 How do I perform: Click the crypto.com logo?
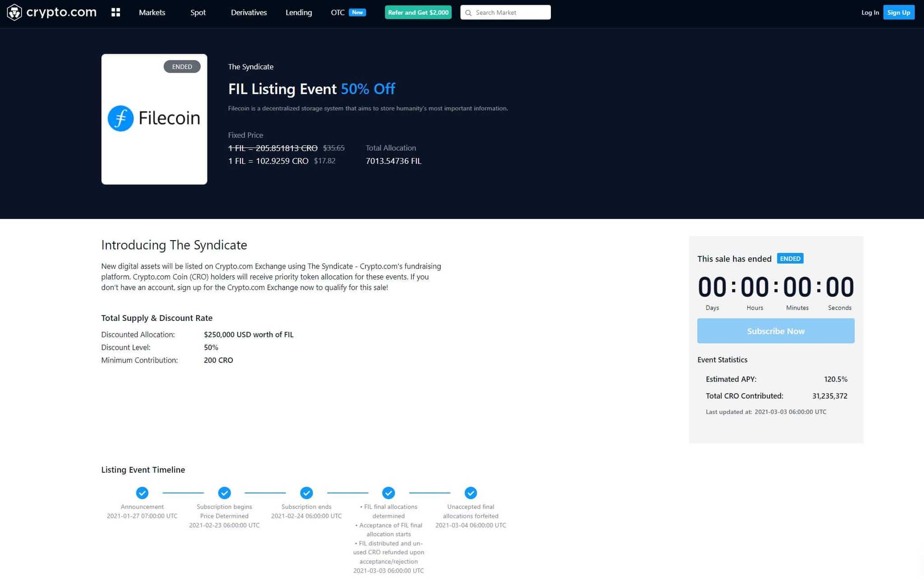click(x=51, y=12)
